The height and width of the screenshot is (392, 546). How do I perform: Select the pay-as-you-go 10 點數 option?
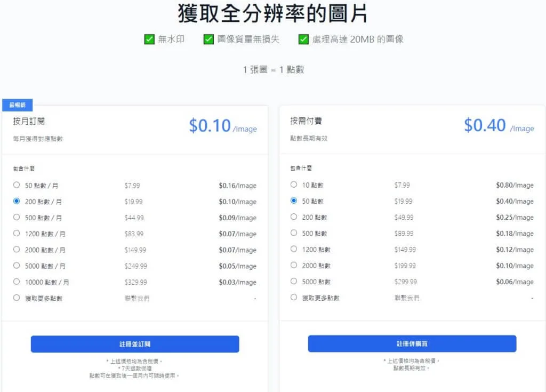(294, 185)
